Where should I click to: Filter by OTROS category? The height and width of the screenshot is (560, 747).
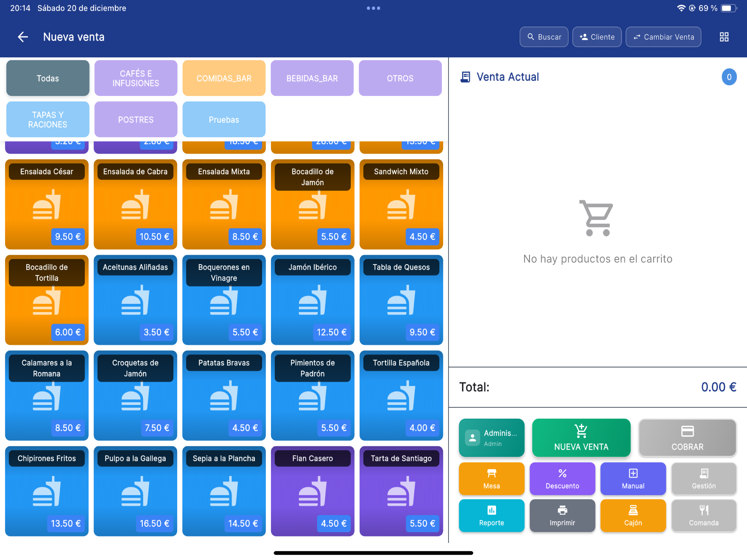point(400,78)
